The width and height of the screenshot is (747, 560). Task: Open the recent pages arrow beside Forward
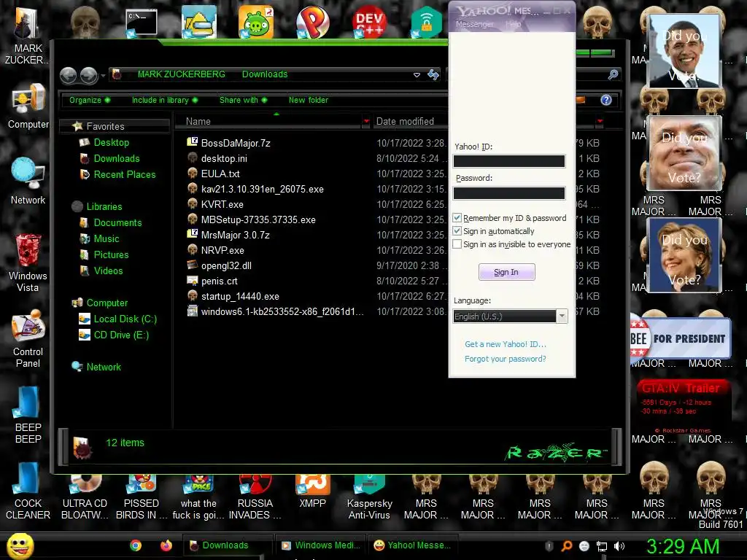103,76
